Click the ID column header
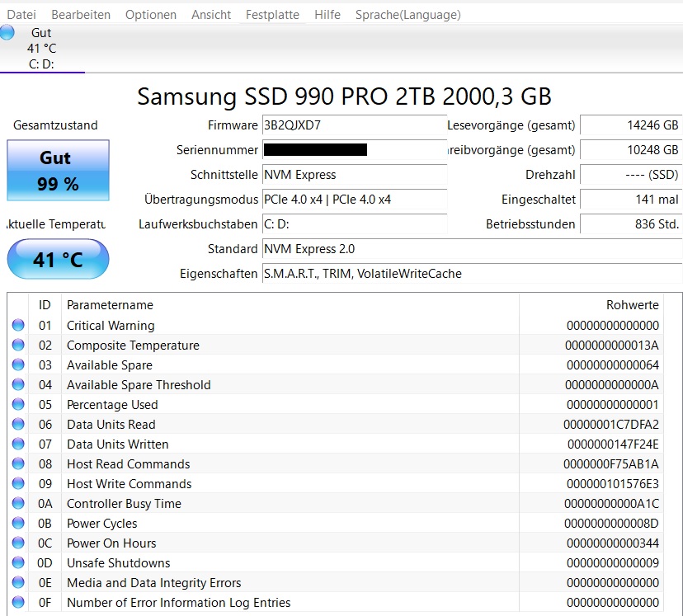Image resolution: width=683 pixels, height=616 pixels. (x=45, y=305)
